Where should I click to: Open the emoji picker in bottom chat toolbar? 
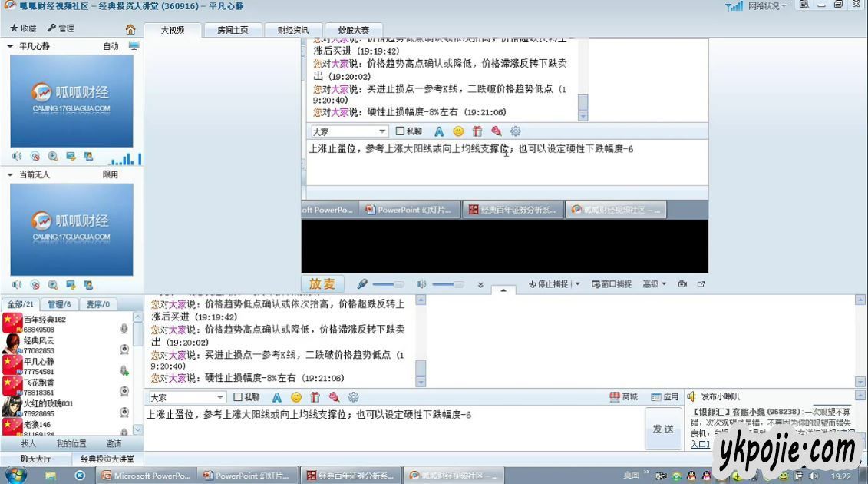click(295, 397)
